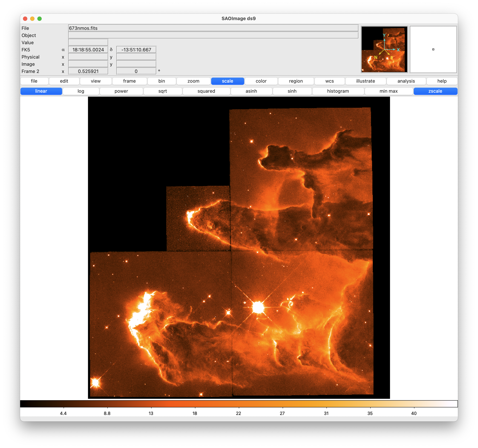Click the file button in the button bar
This screenshot has width=478, height=448.
click(x=34, y=81)
